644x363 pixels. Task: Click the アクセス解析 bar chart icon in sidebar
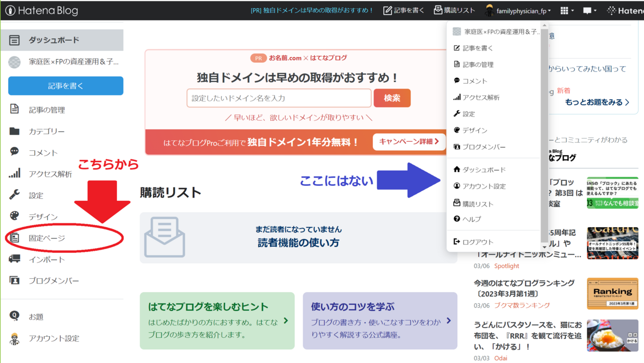click(14, 173)
